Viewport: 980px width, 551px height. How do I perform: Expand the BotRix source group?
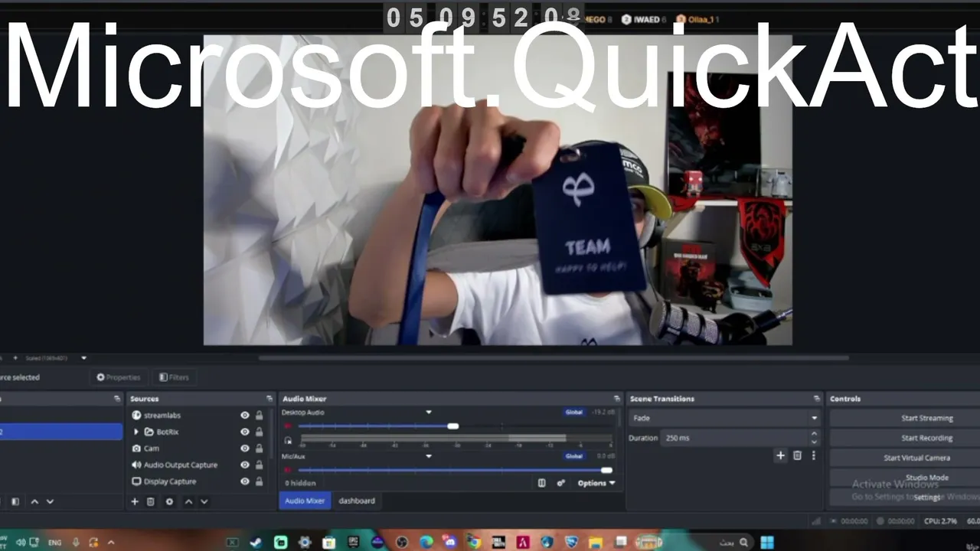[x=136, y=432]
